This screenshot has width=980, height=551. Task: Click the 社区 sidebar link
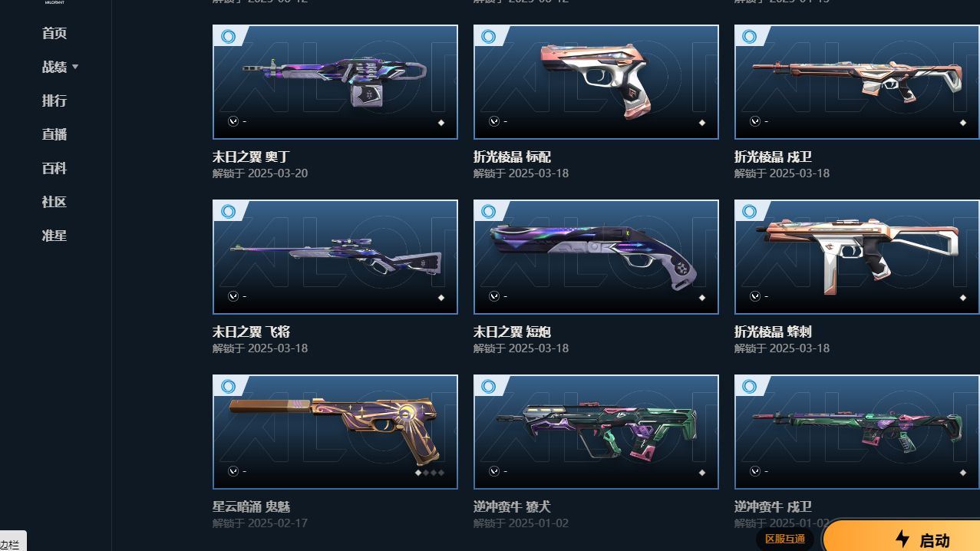point(54,202)
